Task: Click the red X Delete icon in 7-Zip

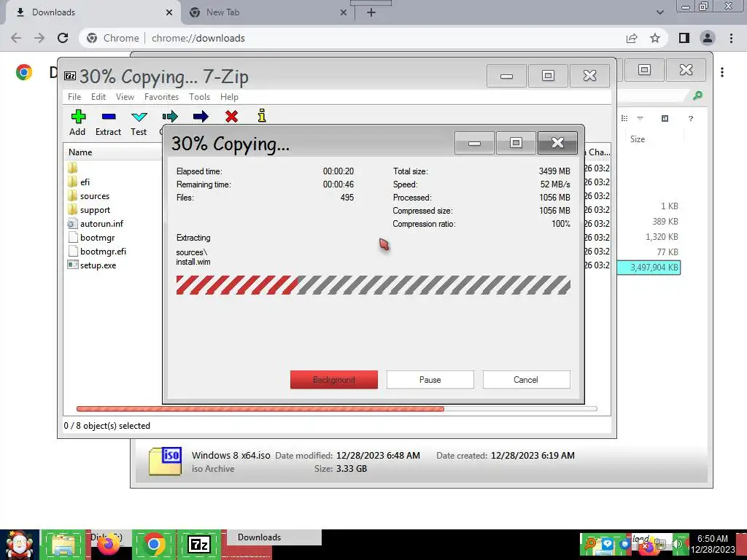Action: (x=231, y=116)
